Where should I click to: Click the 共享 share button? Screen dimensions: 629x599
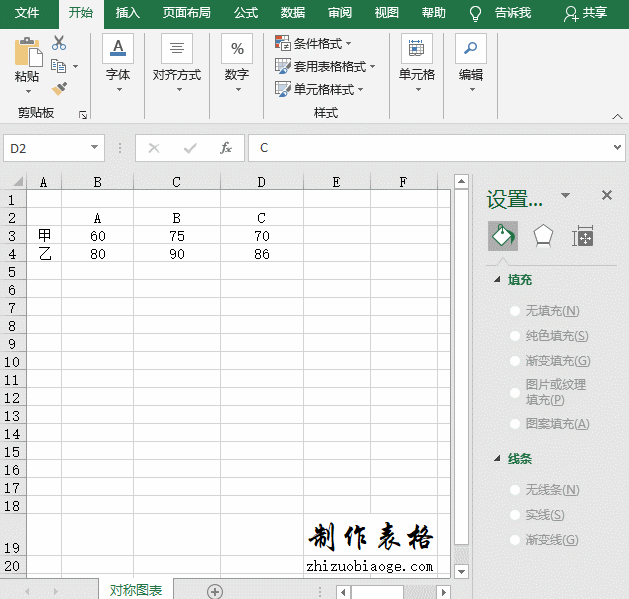[586, 13]
